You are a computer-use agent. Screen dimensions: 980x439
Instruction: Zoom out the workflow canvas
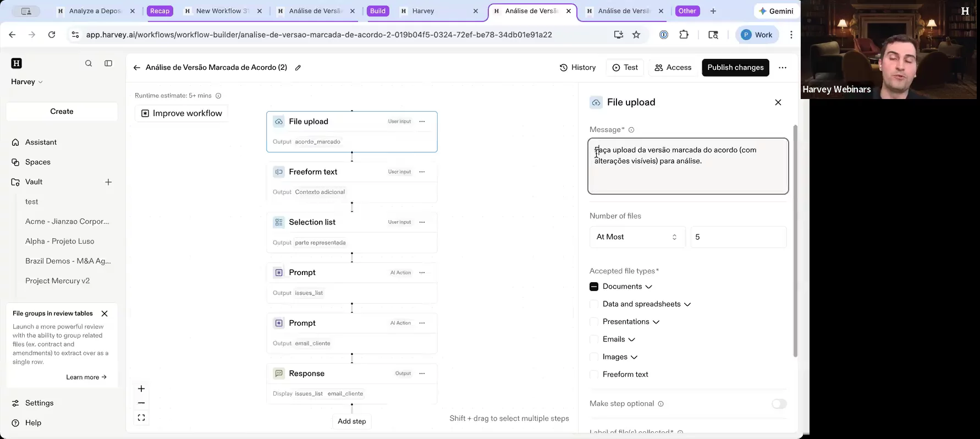pyautogui.click(x=141, y=403)
